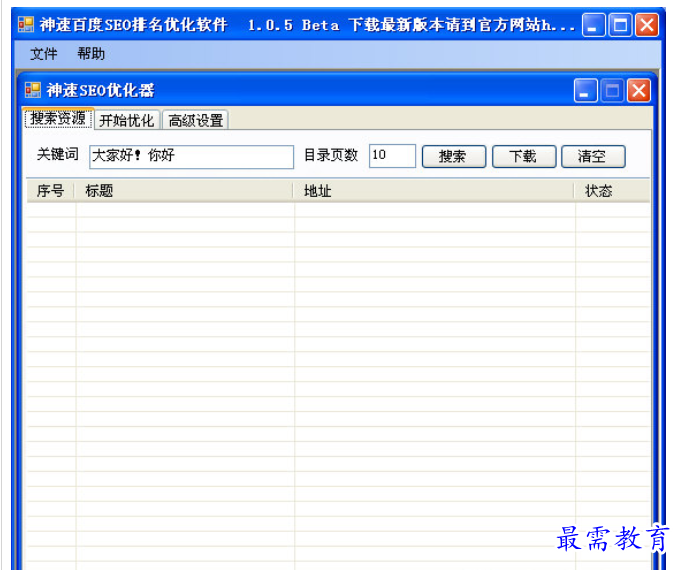The width and height of the screenshot is (678, 570).
Task: Open the 帮助 menu
Action: pos(91,54)
